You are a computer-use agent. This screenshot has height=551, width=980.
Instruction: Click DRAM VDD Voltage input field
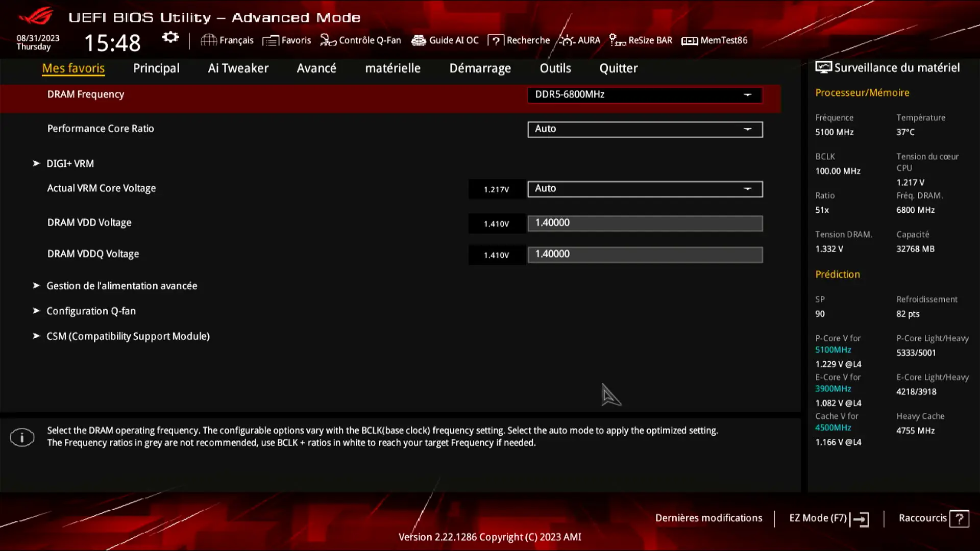tap(645, 223)
